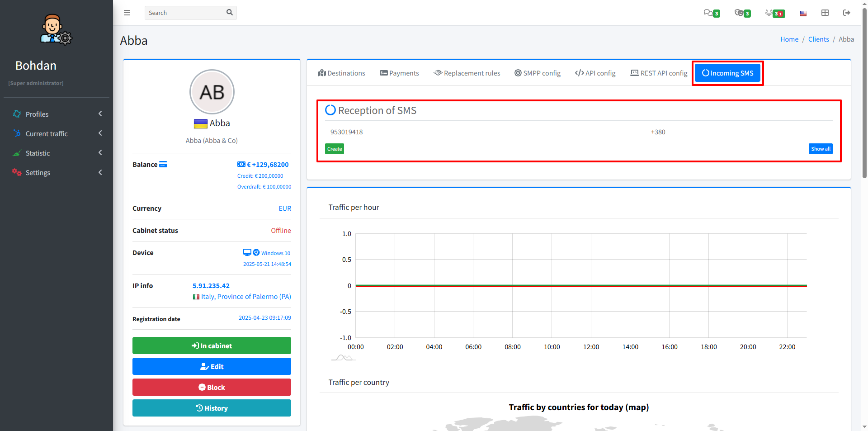Image resolution: width=868 pixels, height=431 pixels.
Task: Expand the Current traffic sidebar menu
Action: (x=57, y=133)
